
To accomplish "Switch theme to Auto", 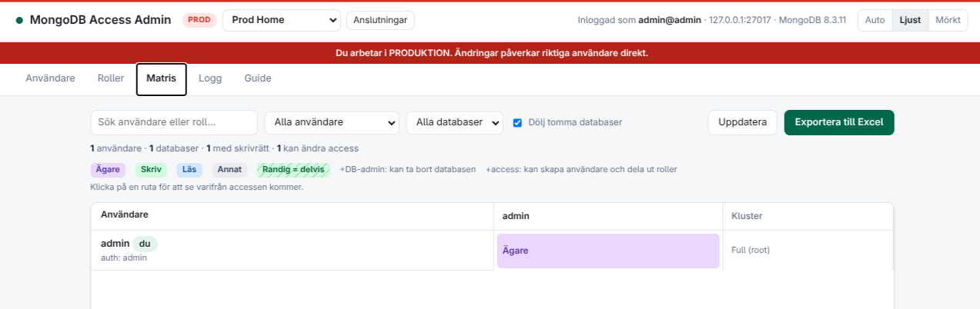I will point(875,20).
